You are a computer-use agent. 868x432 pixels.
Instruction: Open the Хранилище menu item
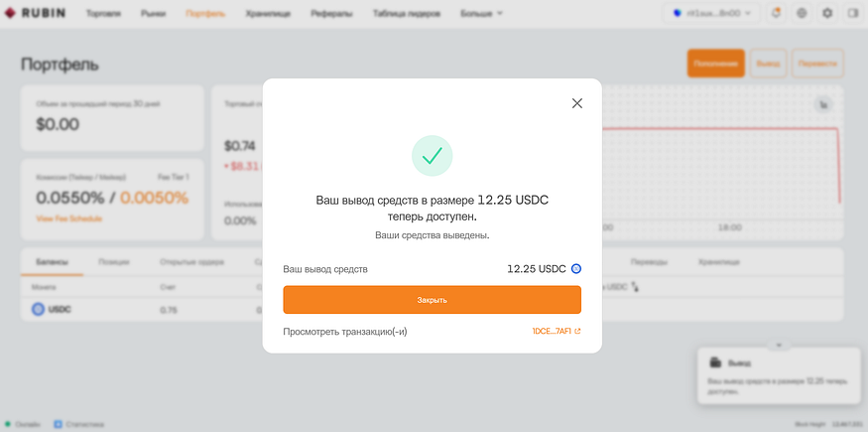pyautogui.click(x=268, y=14)
